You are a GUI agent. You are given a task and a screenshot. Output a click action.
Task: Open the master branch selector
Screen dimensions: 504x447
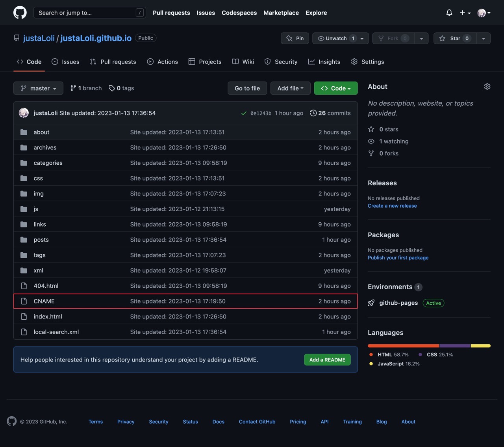click(39, 88)
